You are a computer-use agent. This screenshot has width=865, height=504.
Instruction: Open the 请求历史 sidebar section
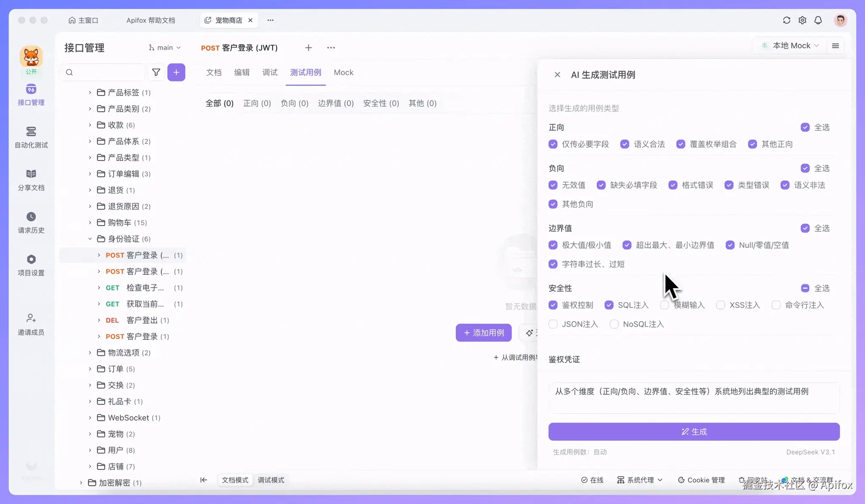point(31,222)
